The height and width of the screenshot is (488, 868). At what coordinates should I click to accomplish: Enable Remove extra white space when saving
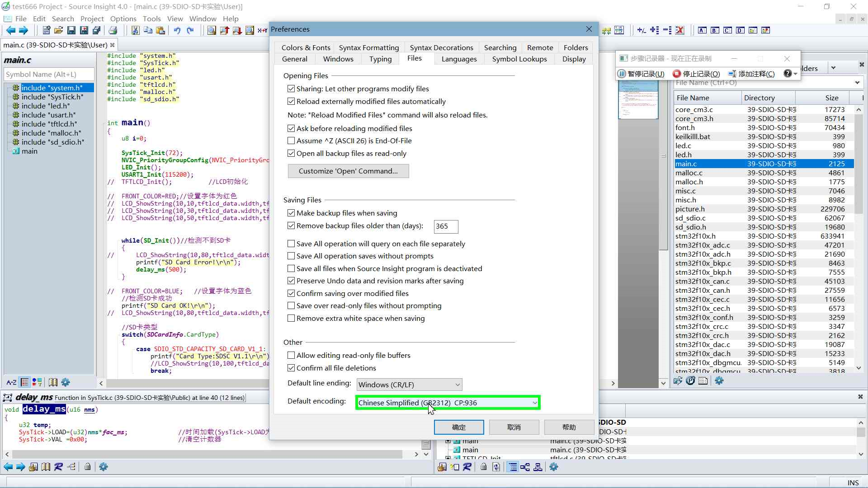(x=291, y=319)
